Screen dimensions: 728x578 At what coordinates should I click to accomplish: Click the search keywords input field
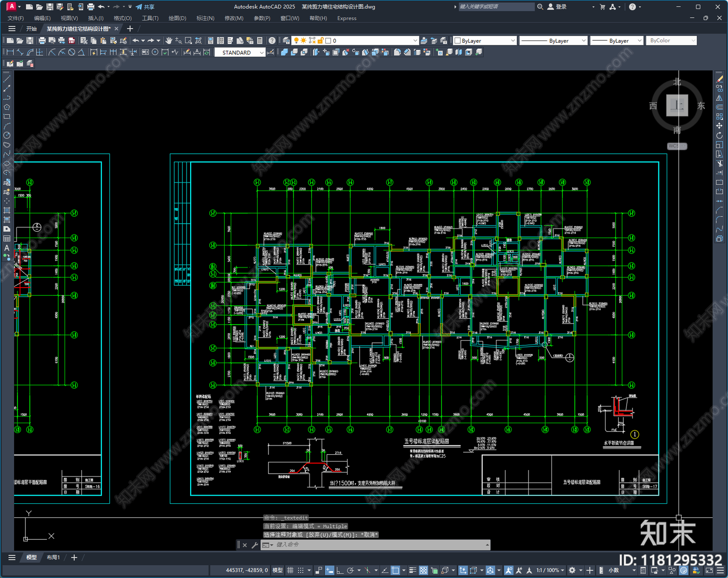(496, 7)
